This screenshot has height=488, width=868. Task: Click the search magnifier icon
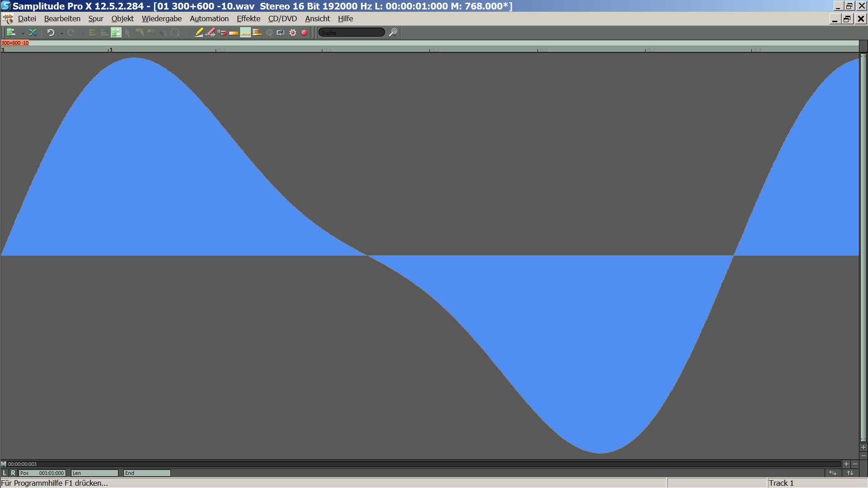pyautogui.click(x=393, y=33)
